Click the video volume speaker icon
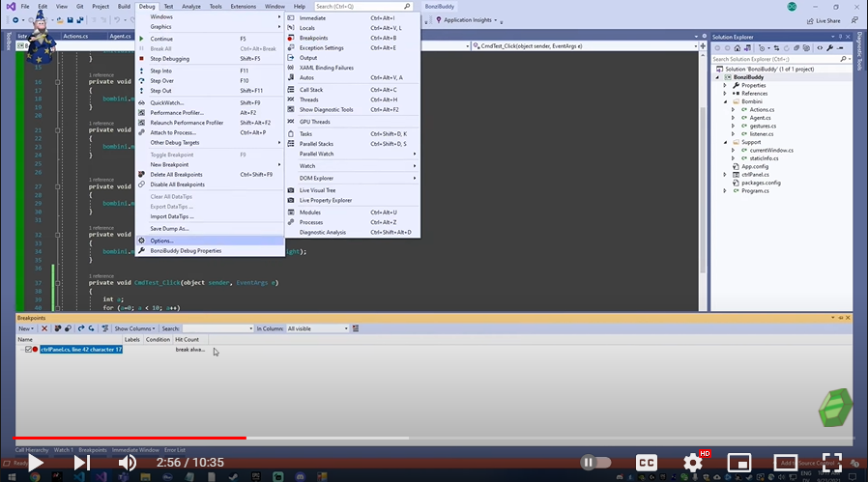 pyautogui.click(x=128, y=463)
